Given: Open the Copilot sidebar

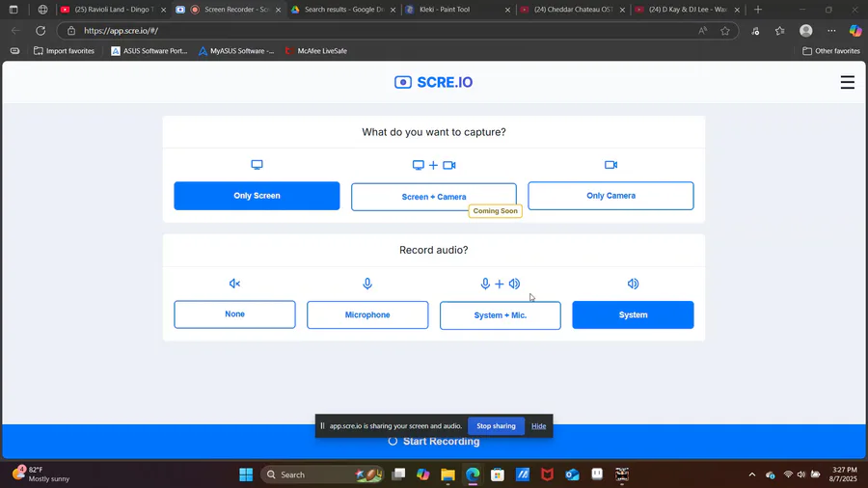Looking at the screenshot, I should click(855, 31).
